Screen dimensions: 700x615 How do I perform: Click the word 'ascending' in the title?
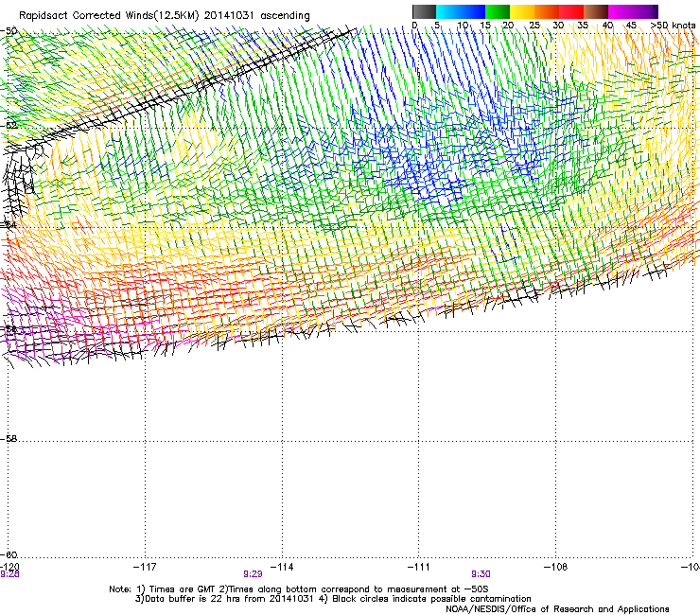tap(285, 16)
